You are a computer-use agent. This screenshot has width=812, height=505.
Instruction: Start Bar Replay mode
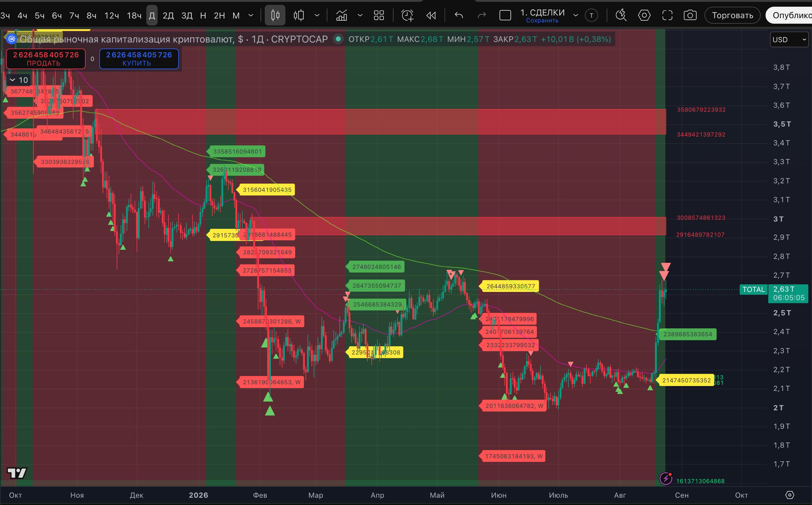pos(431,15)
